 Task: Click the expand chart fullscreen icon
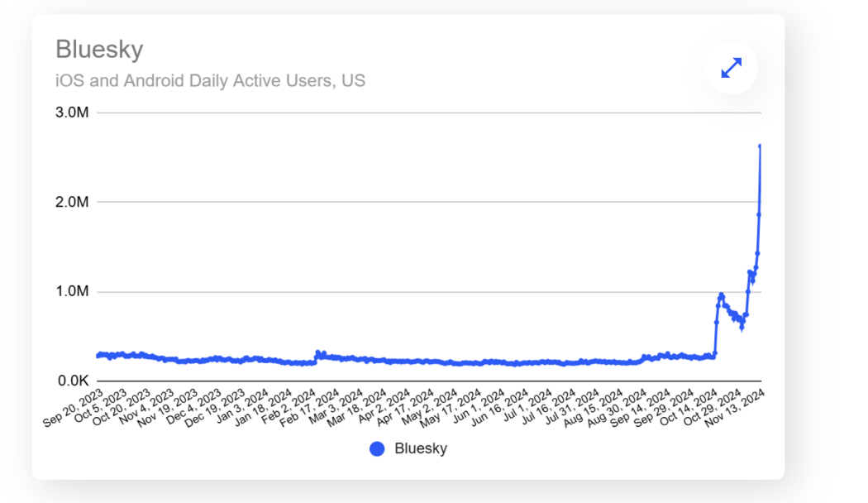[732, 68]
